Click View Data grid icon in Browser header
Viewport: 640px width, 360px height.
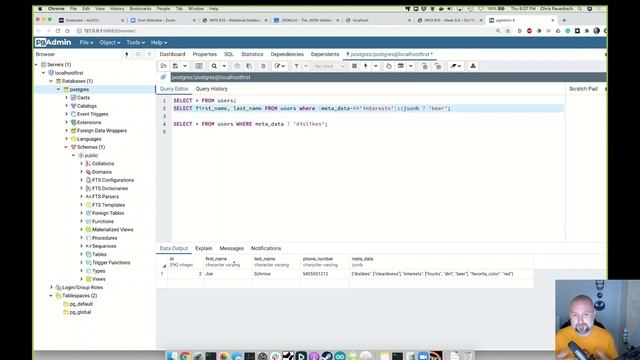138,54
